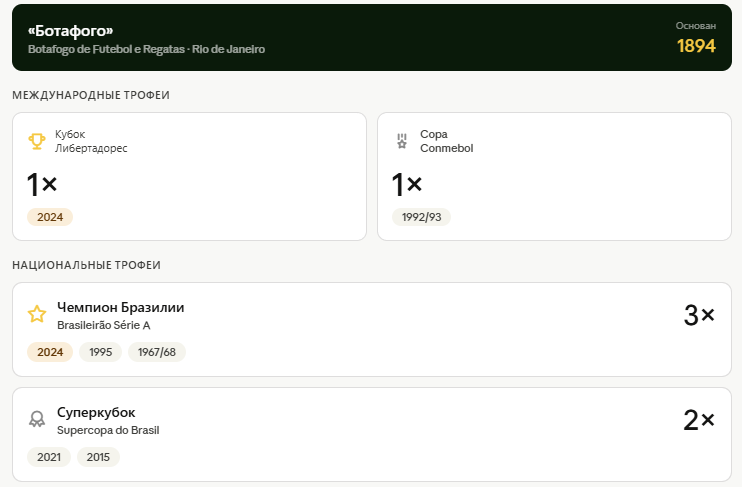Select the 1995 year chip
This screenshot has width=742, height=487.
(100, 352)
